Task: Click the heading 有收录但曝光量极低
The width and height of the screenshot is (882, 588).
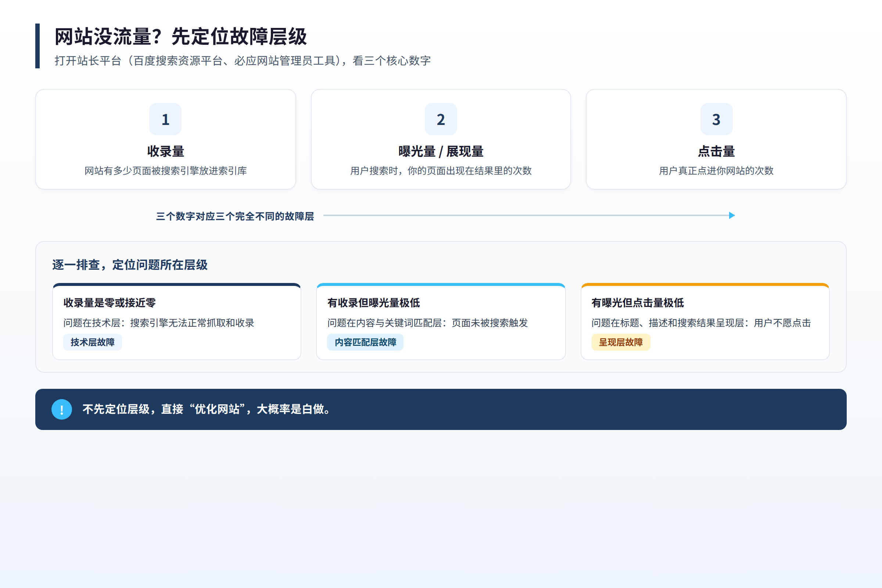Action: pos(373,302)
